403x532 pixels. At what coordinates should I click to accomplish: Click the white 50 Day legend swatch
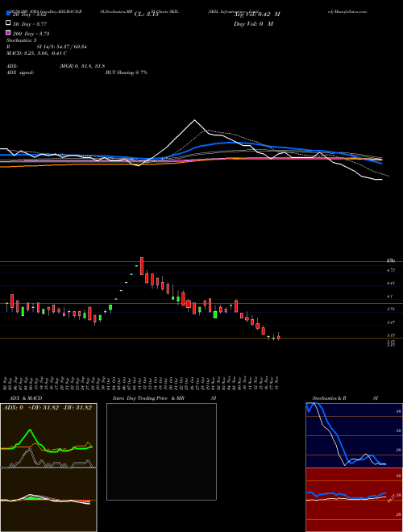pyautogui.click(x=8, y=23)
